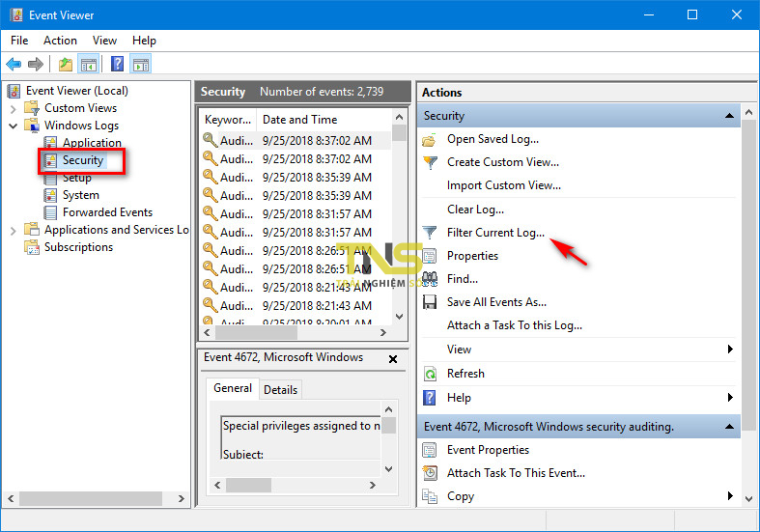This screenshot has width=760, height=532.
Task: Select the first event at 9/25/2018 8:21:43 AM
Action: click(x=296, y=288)
